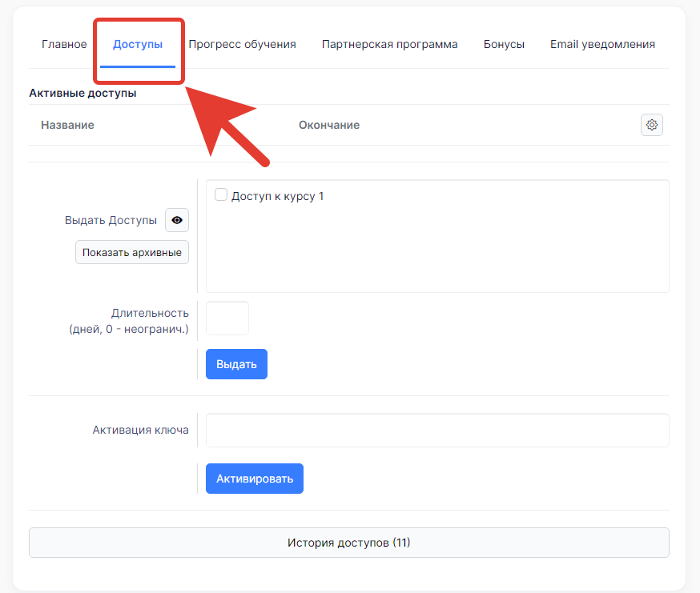The width and height of the screenshot is (700, 593).
Task: Click the Длительность field label text
Action: [150, 313]
